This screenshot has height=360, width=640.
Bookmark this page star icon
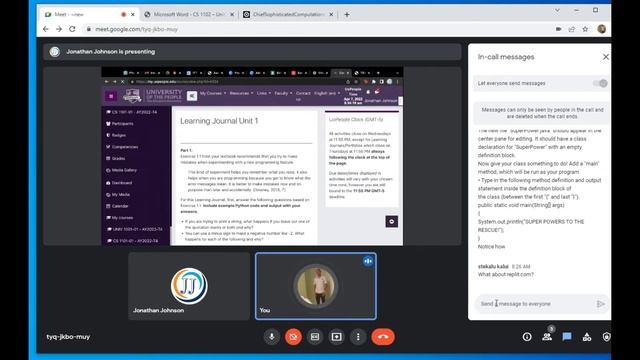(x=585, y=29)
